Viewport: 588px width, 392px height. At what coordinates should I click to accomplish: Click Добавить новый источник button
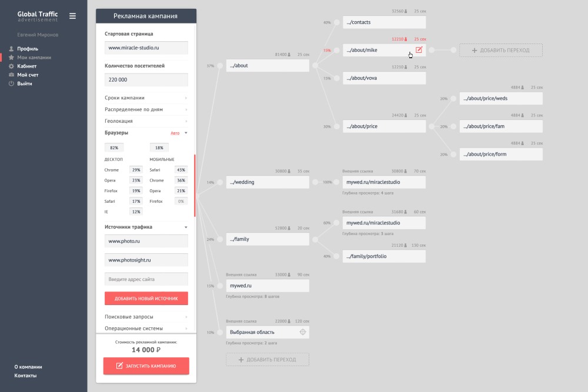click(x=146, y=299)
